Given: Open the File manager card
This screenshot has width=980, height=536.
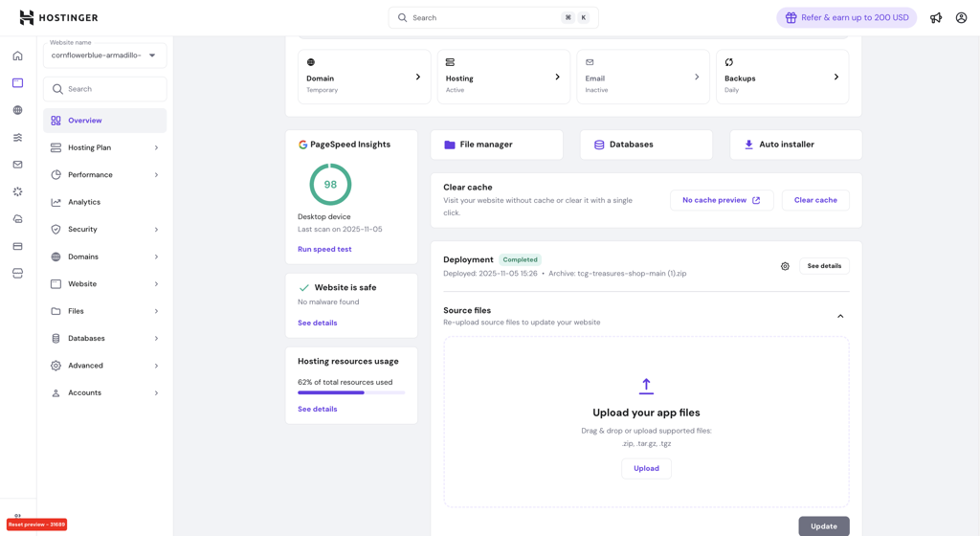Looking at the screenshot, I should pos(497,145).
